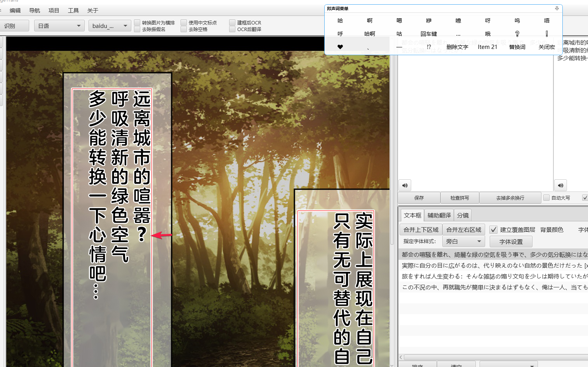The height and width of the screenshot is (367, 588).
Task: Click the 合并左右区域 button
Action: pos(464,230)
